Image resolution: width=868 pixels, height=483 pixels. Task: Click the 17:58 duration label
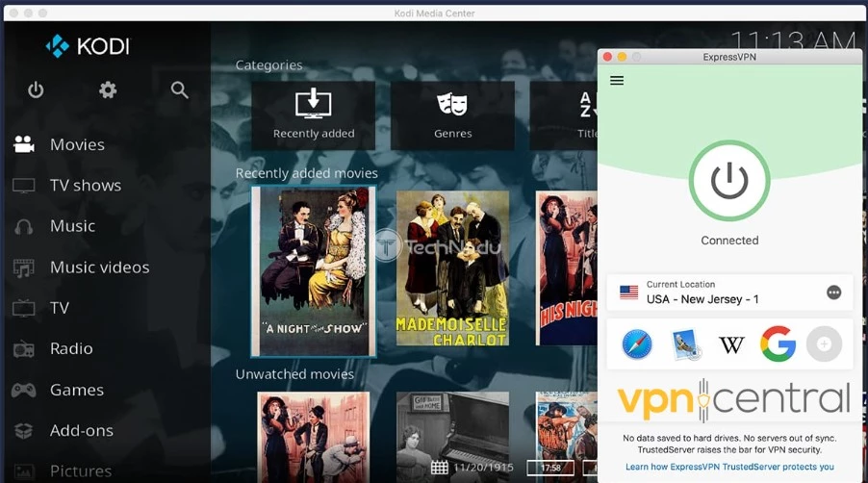pos(550,468)
